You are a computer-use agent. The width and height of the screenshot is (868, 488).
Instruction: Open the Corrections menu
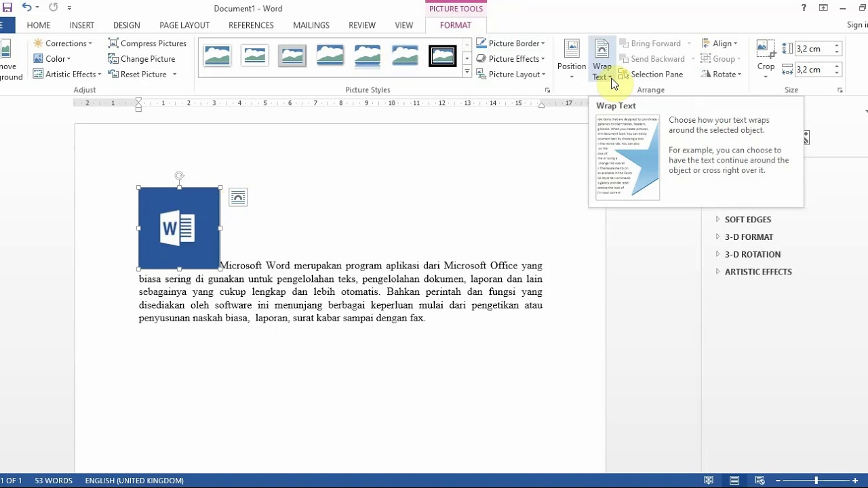pos(62,43)
